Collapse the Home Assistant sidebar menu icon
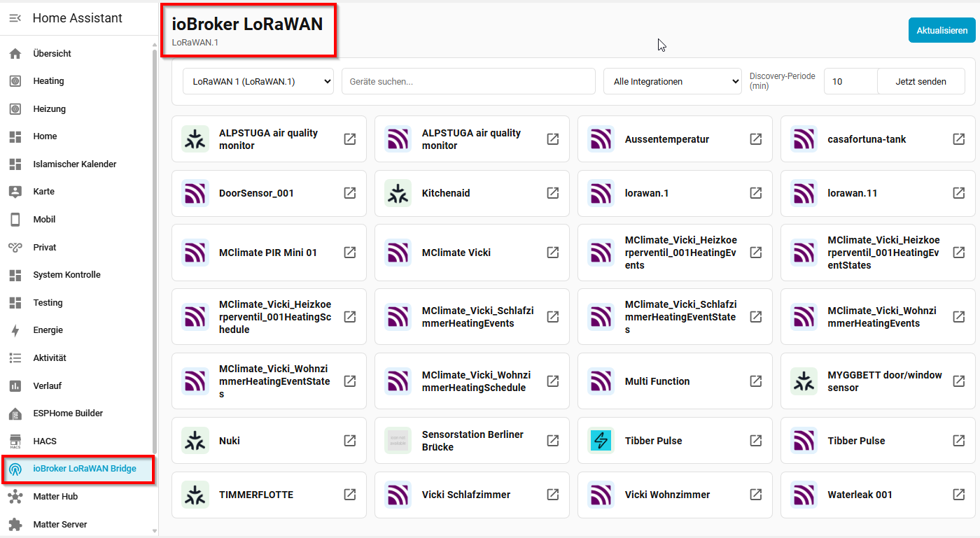This screenshot has height=538, width=980. 15,19
